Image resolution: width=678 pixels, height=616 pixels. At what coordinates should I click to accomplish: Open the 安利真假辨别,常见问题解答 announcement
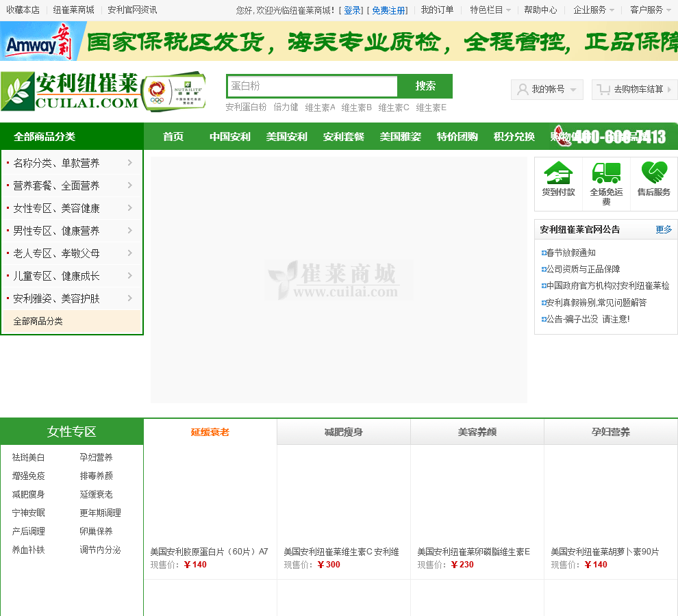pyautogui.click(x=597, y=303)
